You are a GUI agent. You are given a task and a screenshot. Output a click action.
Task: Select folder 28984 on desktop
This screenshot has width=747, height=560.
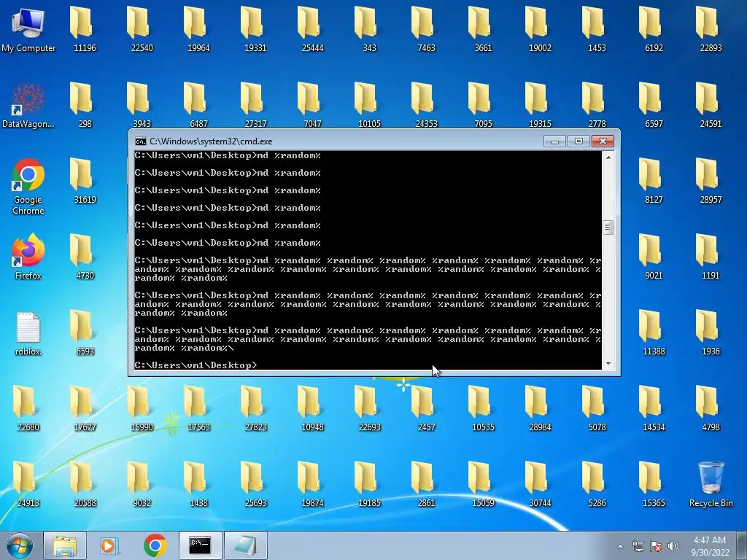tap(540, 409)
